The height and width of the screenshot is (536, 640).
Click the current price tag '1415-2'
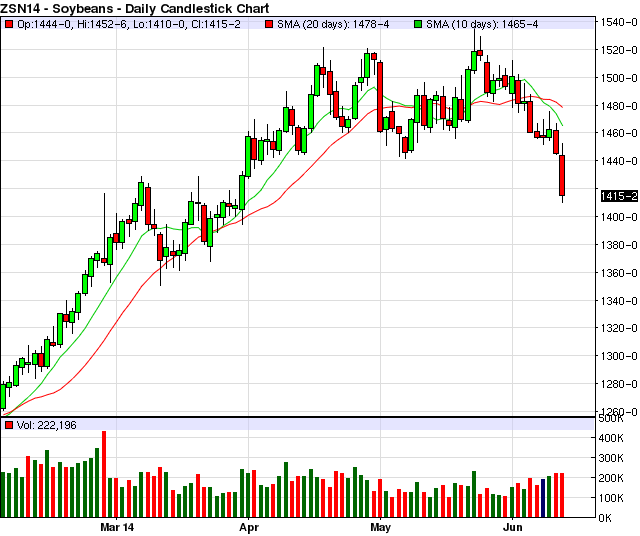(x=619, y=196)
